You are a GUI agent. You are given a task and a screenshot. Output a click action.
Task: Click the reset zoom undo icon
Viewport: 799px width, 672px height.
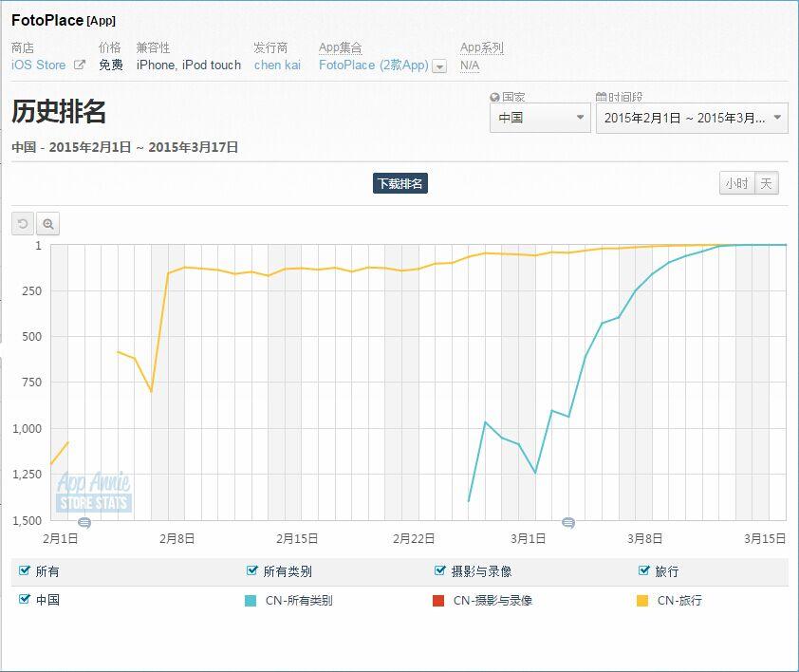[x=23, y=224]
